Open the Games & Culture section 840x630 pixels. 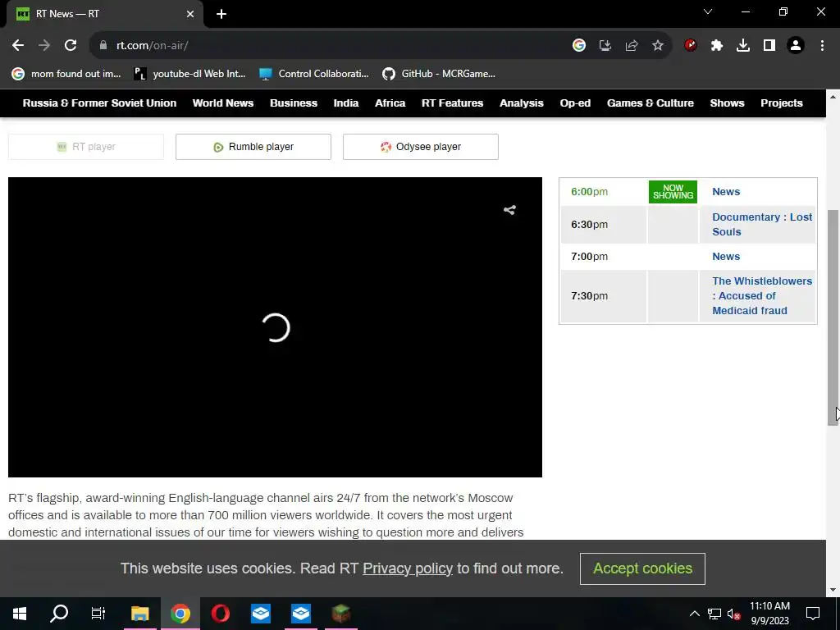point(651,103)
